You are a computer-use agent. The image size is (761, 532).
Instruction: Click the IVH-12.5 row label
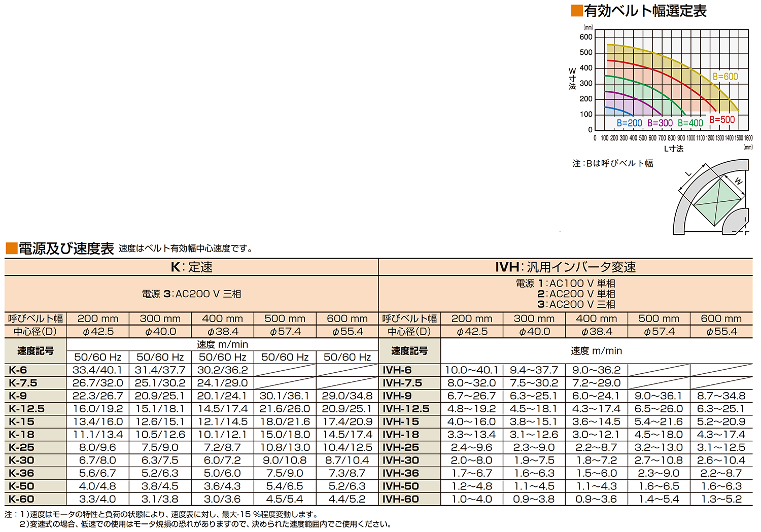pyautogui.click(x=409, y=409)
